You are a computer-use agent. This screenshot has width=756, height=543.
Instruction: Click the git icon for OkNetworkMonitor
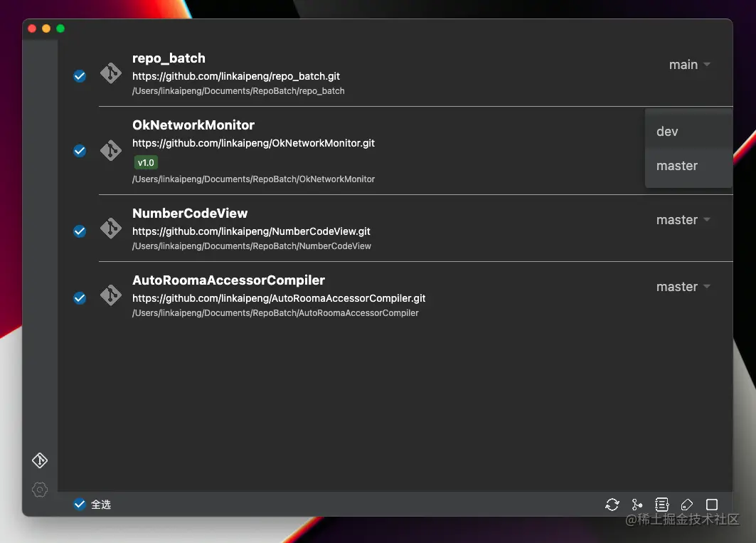coord(110,150)
